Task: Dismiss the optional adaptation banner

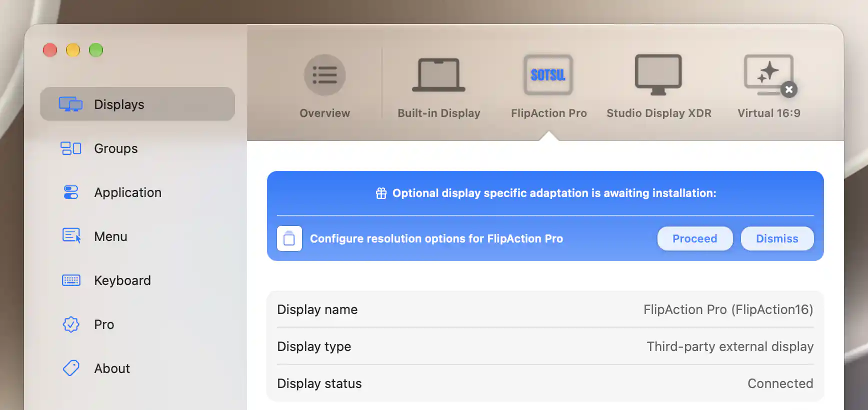Action: click(x=777, y=238)
